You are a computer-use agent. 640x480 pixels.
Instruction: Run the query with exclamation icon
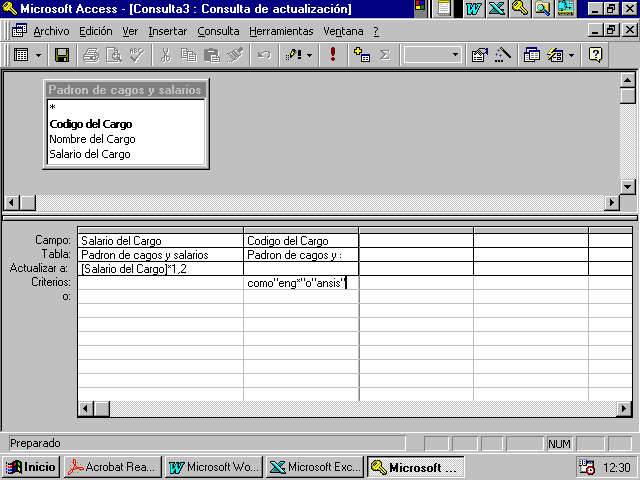coord(333,55)
